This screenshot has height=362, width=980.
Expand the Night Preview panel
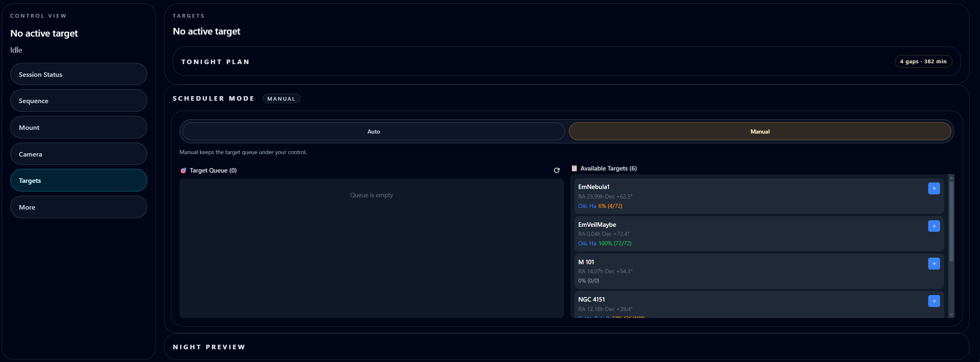(x=209, y=347)
